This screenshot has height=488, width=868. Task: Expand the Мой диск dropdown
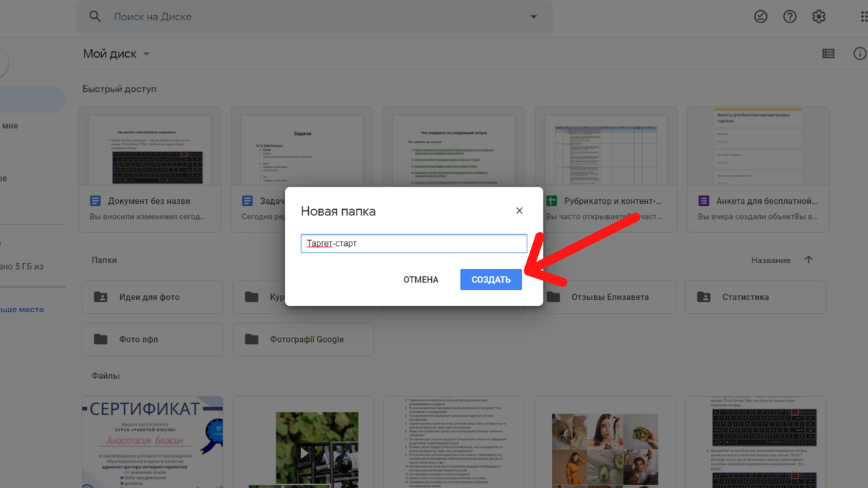[146, 54]
